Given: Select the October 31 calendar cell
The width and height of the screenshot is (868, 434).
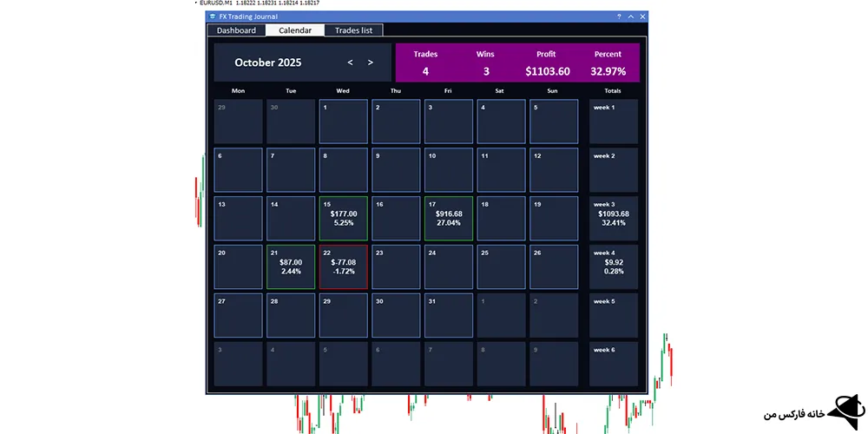Looking at the screenshot, I should [449, 315].
